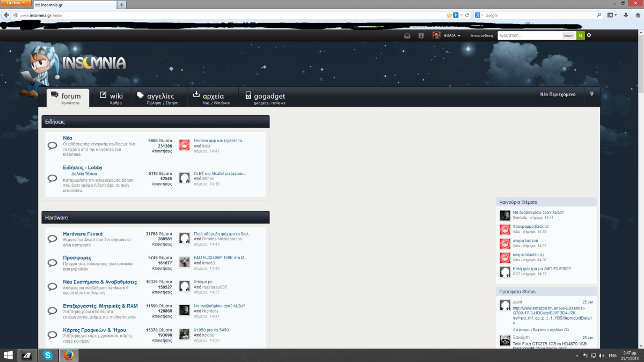Click the browser back arrow
Viewport: 644px width, 362px height.
tap(7, 15)
